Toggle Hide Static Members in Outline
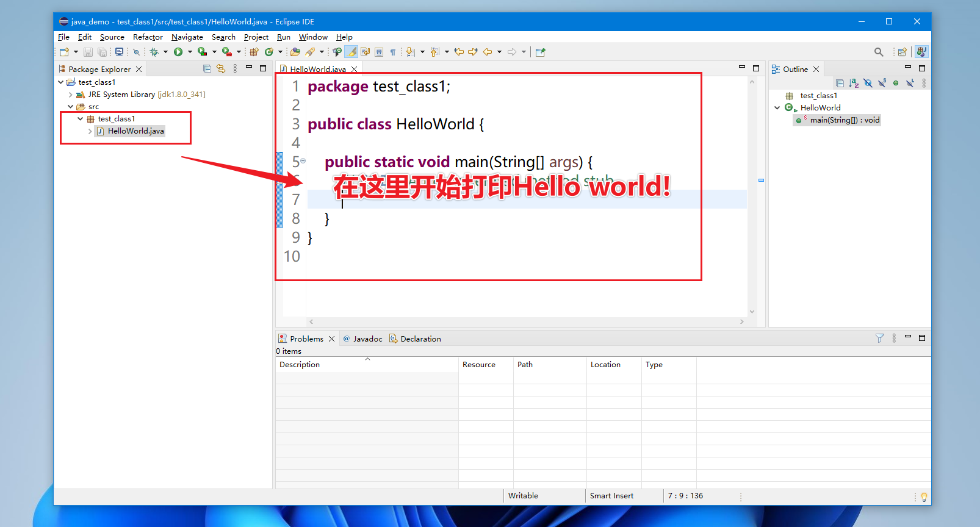980x527 pixels. [882, 83]
